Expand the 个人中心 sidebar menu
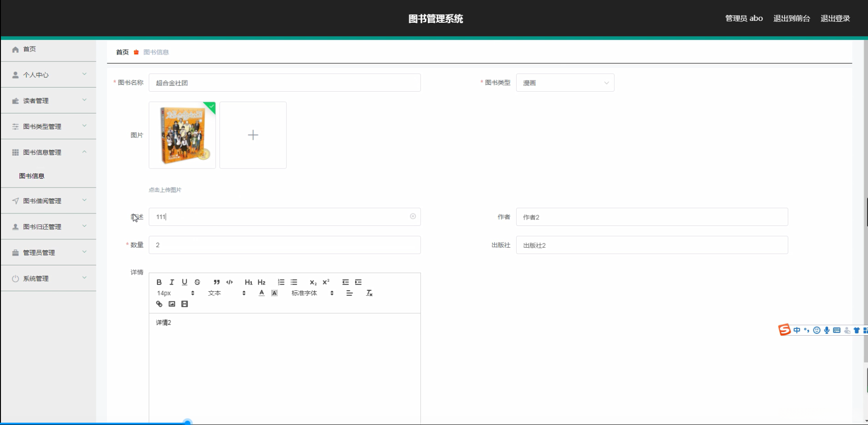Screen dimensions: 868x425 49,75
